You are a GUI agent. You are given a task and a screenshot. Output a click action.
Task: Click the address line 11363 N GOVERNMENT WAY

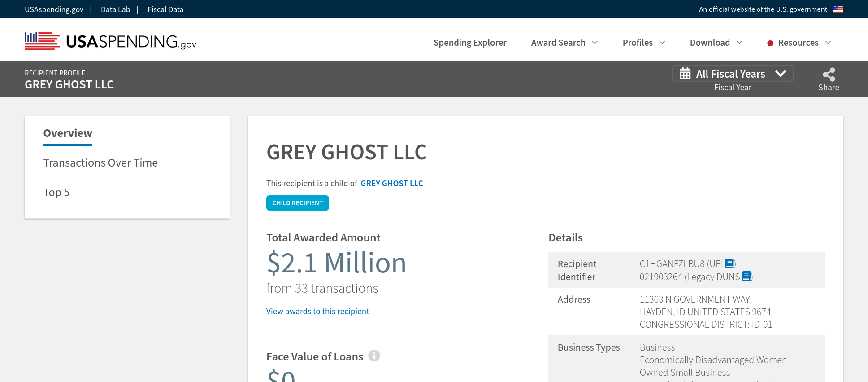[x=694, y=299]
